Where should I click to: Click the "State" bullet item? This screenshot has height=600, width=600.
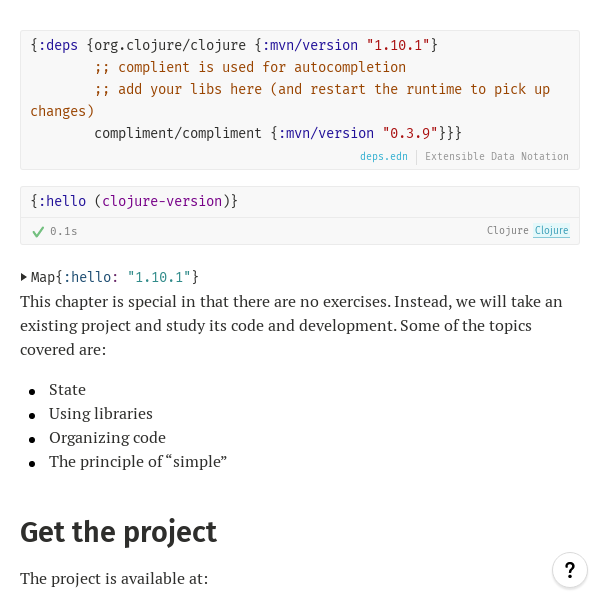[67, 390]
